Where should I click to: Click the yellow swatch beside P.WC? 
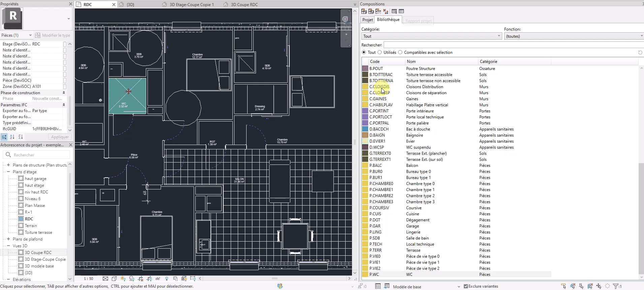[x=365, y=275]
